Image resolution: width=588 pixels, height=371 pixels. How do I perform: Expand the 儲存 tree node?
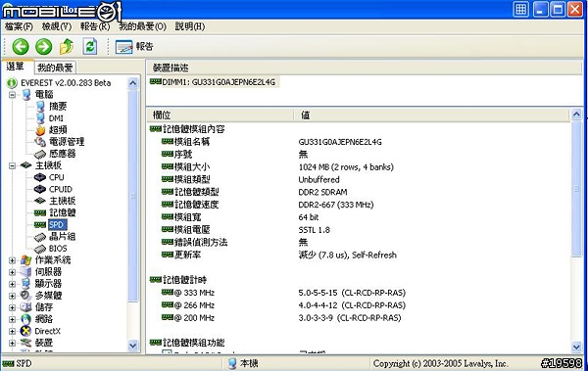coord(12,307)
